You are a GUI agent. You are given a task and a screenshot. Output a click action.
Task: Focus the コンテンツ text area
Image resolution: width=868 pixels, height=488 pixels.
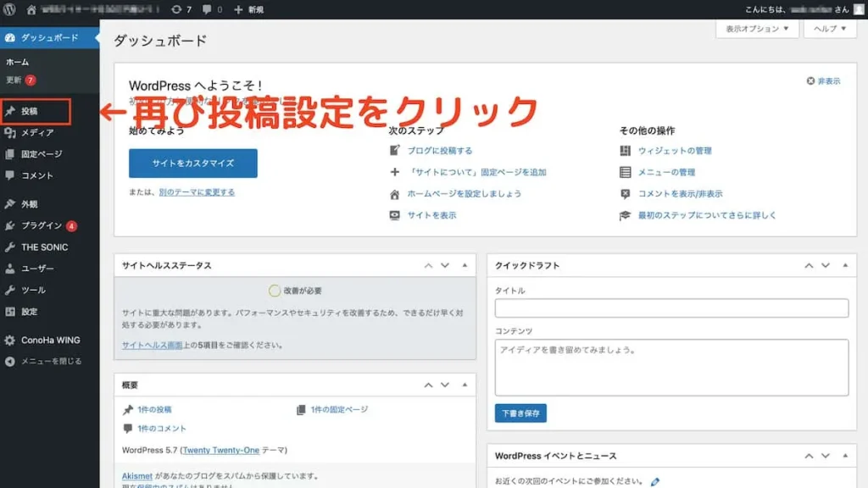tap(671, 368)
